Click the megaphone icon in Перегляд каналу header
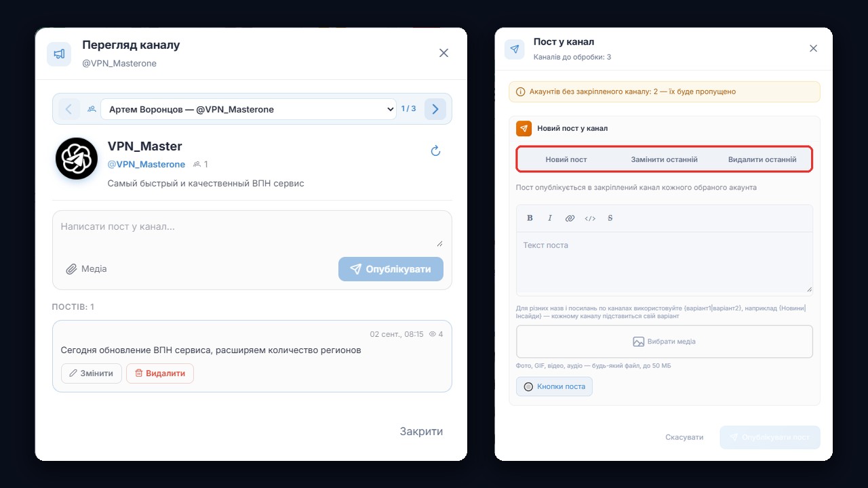868x488 pixels. (59, 54)
